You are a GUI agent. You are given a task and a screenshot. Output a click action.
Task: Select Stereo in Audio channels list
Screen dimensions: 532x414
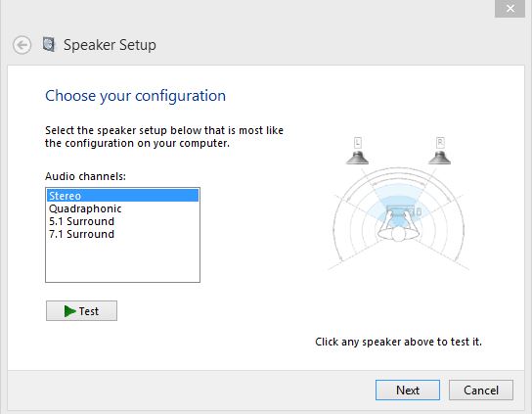point(122,196)
